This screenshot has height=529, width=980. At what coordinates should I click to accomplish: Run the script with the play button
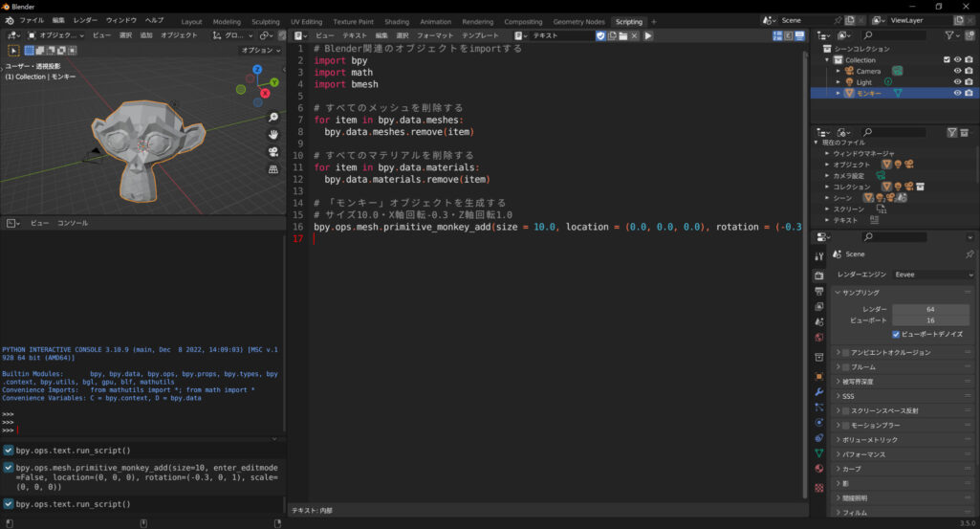point(648,35)
